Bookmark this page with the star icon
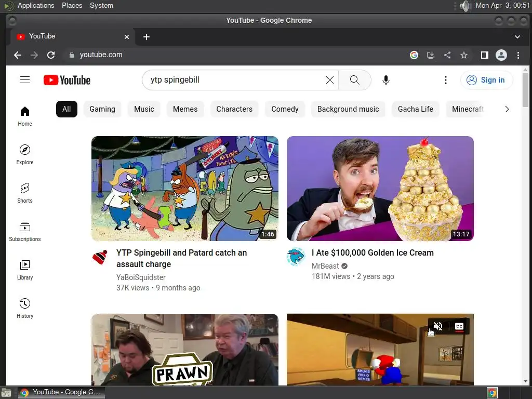The image size is (532, 399). click(x=464, y=55)
